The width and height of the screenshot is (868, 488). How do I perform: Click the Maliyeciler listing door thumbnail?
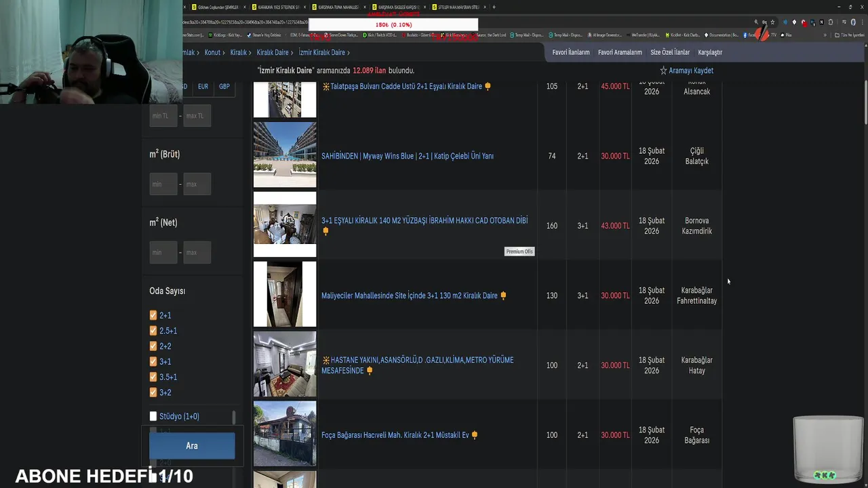coord(285,294)
